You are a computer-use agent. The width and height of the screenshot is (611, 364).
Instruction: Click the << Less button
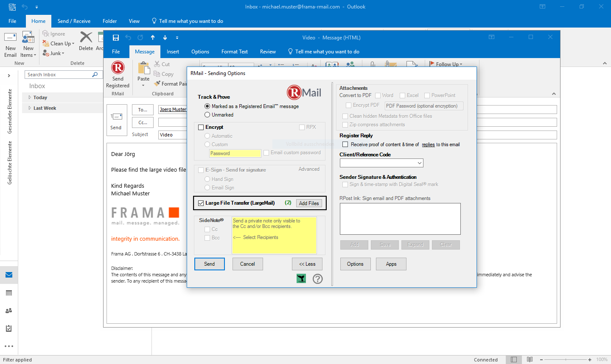pyautogui.click(x=307, y=264)
